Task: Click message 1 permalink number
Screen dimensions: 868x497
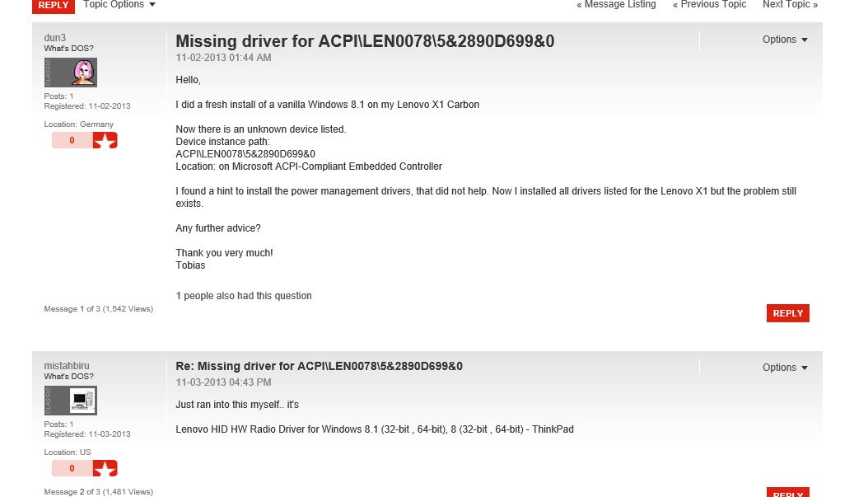Action: pos(82,309)
